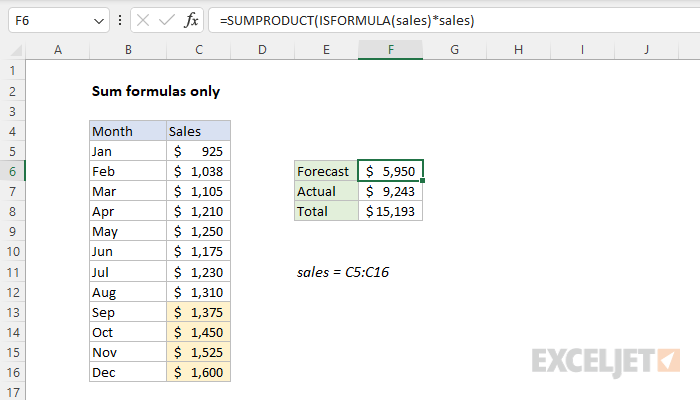Click the Total label cell
This screenshot has width=700, height=400.
(x=326, y=212)
